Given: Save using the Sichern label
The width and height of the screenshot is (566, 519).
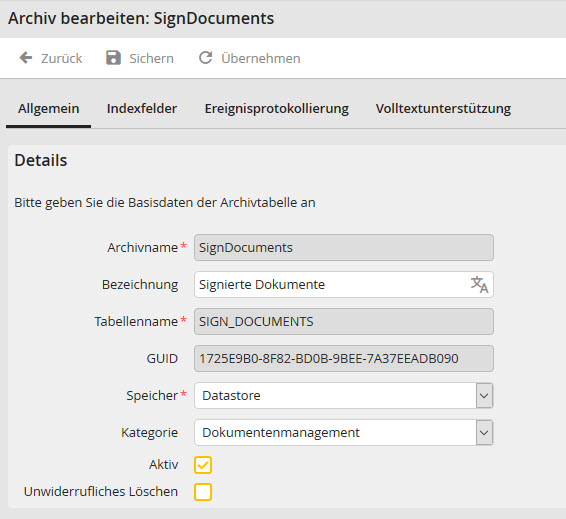Looking at the screenshot, I should coord(152,58).
